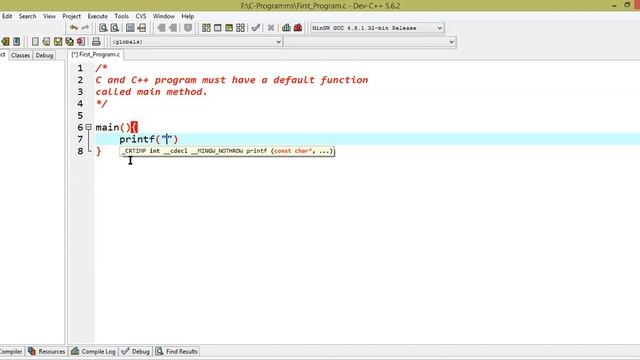Collapse the main() code fold on line 6
The height and width of the screenshot is (360, 640).
[x=88, y=127]
